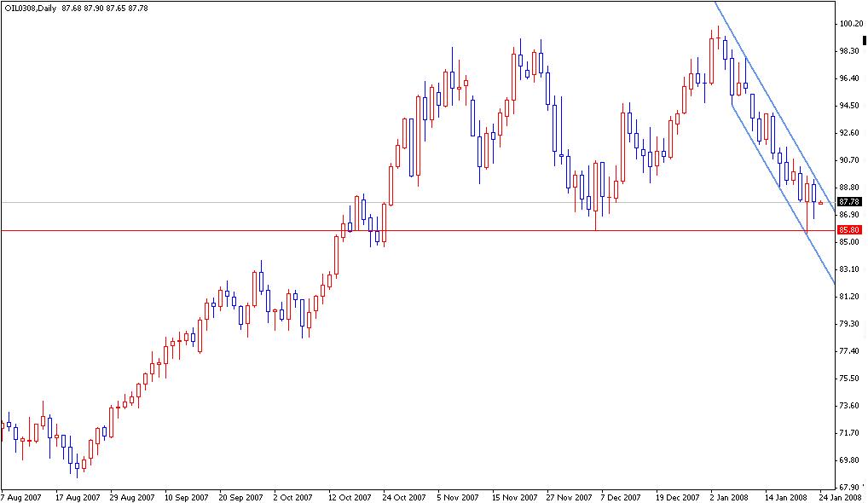
Task: Click the 71.70 price axis label
Action: click(x=850, y=433)
